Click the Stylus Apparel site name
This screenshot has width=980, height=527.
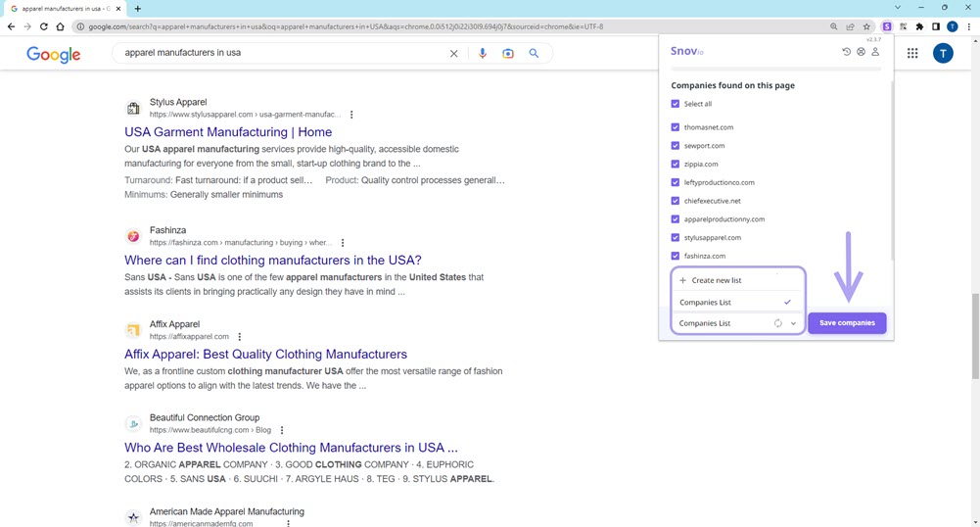178,102
